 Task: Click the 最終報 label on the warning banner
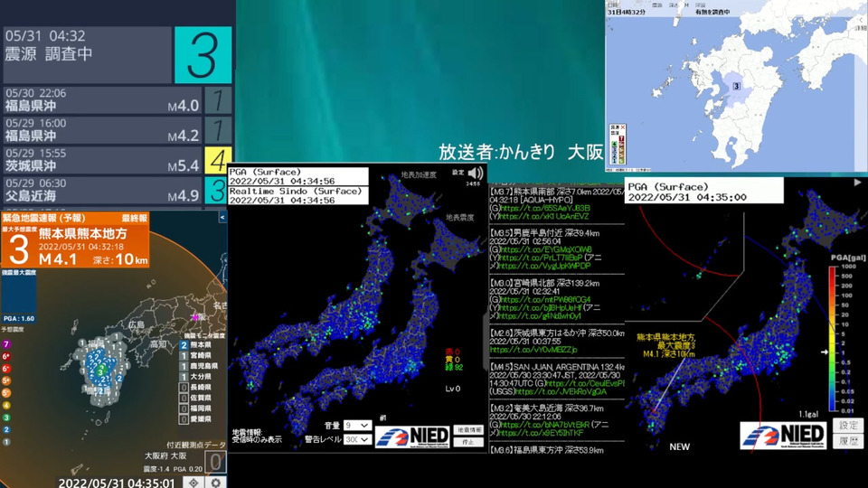coord(135,218)
